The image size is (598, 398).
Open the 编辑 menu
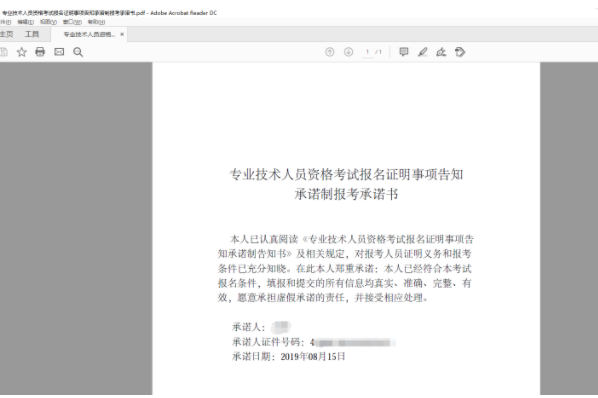coord(26,22)
